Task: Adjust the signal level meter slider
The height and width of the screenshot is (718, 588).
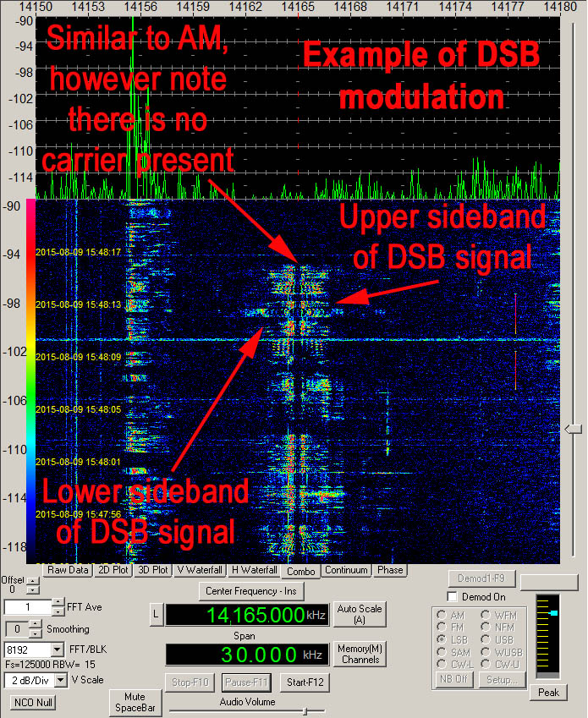Action: pyautogui.click(x=553, y=612)
